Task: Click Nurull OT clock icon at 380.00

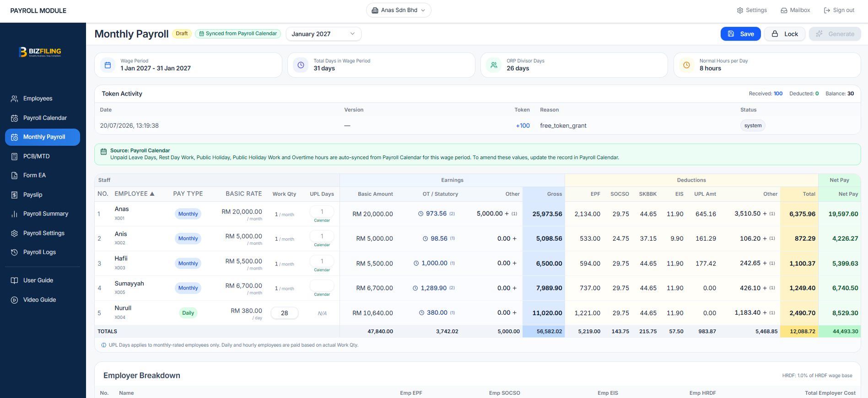Action: [421, 313]
